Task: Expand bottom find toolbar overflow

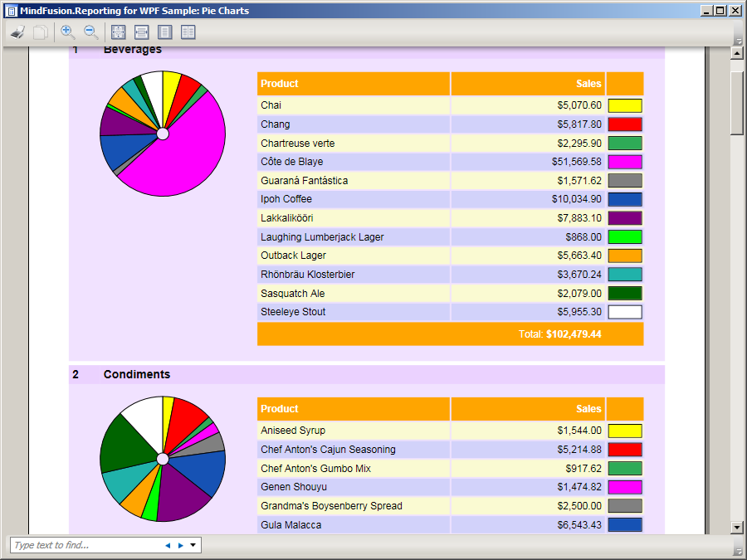Action: click(738, 550)
